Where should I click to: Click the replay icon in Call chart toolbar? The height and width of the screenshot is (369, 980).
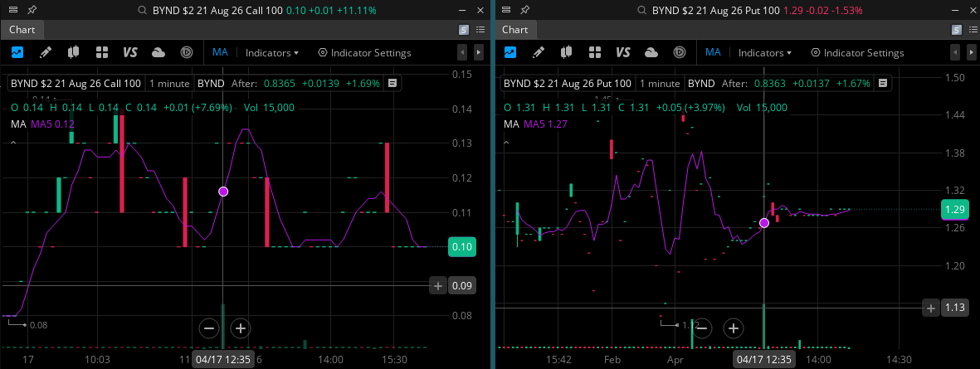[186, 52]
